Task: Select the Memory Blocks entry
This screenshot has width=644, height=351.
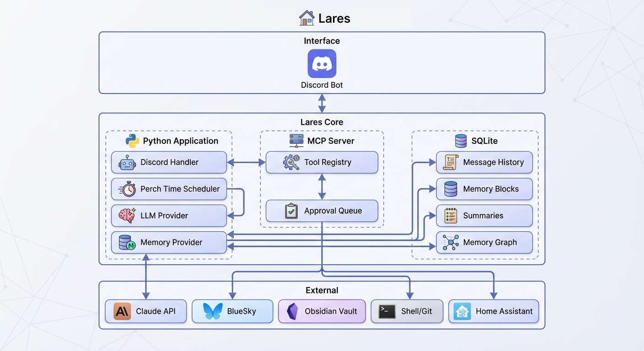Action: point(484,189)
